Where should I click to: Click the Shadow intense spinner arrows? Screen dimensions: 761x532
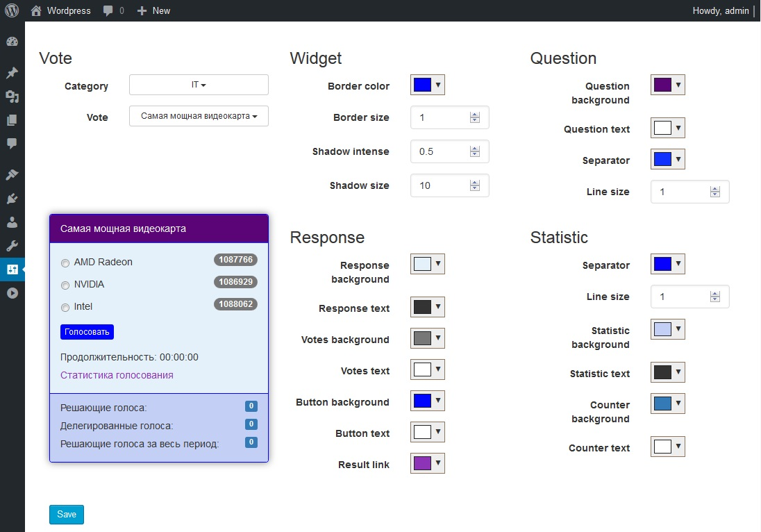click(475, 151)
